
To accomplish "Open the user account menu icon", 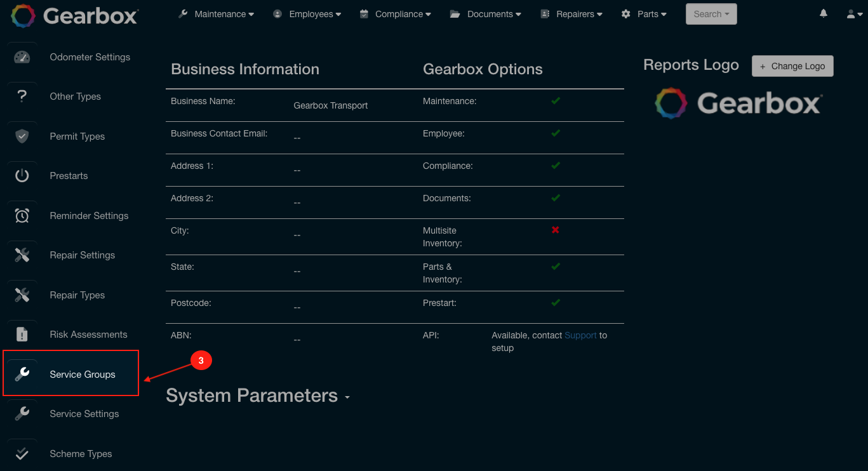I will pyautogui.click(x=855, y=13).
